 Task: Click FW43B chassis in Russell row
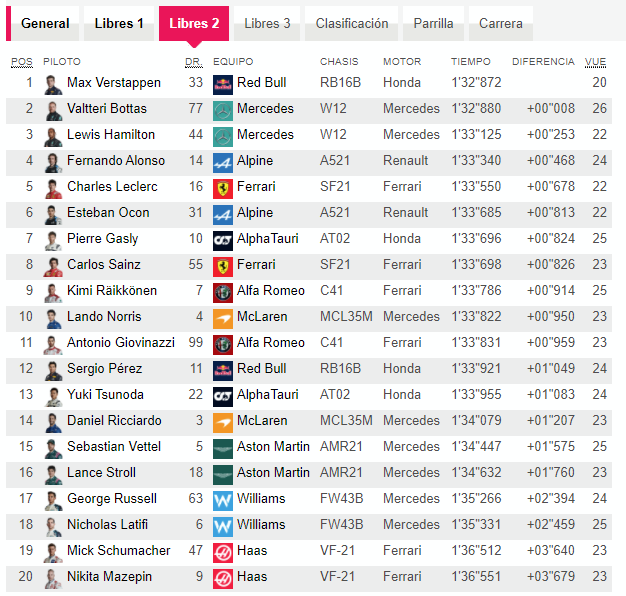pyautogui.click(x=342, y=499)
